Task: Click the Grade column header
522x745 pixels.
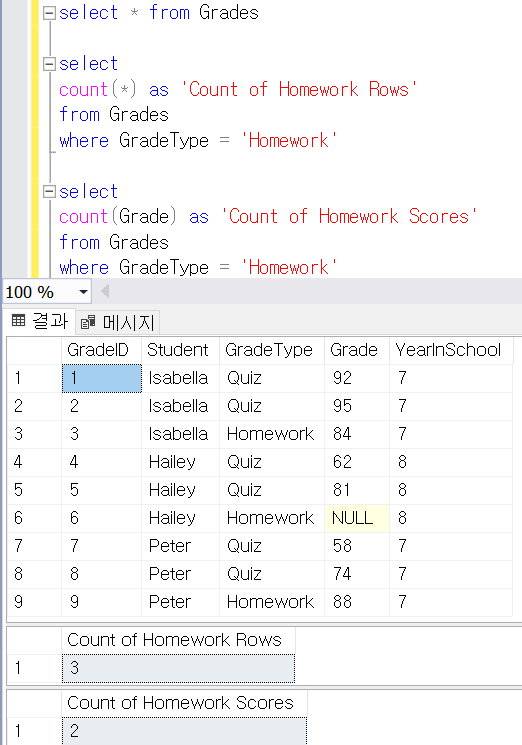Action: [x=356, y=350]
